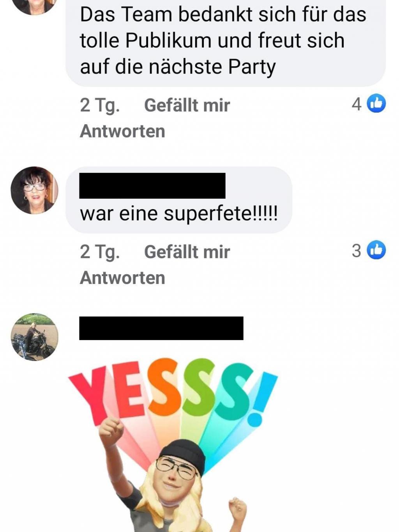Tap the partially visible avatar at top
Viewport: 399px width, 532px height.
click(x=34, y=7)
